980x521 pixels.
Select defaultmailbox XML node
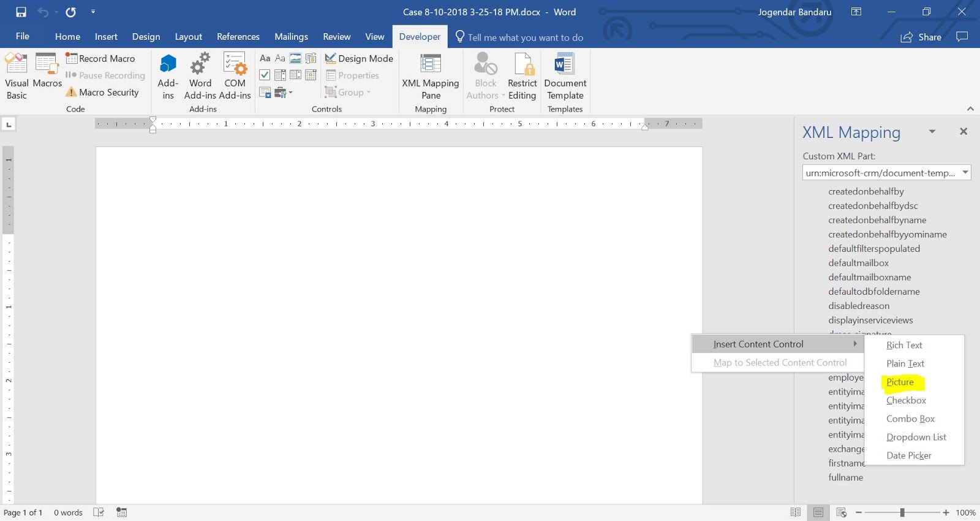858,263
